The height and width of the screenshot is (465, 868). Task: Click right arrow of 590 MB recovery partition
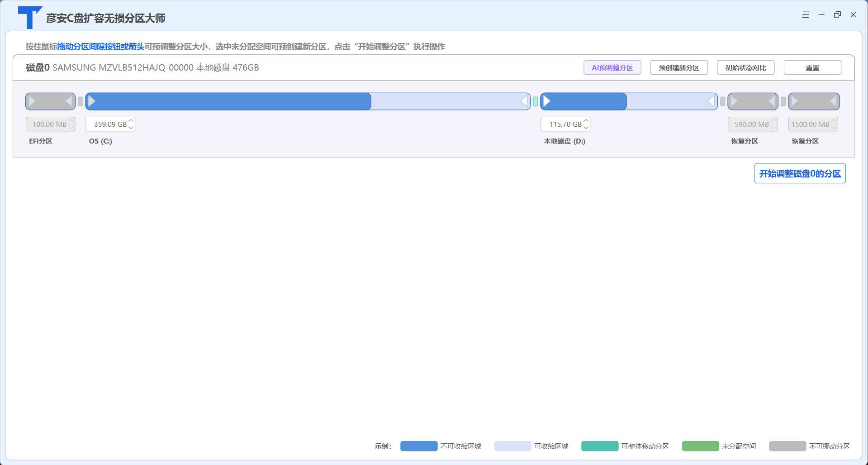point(772,101)
